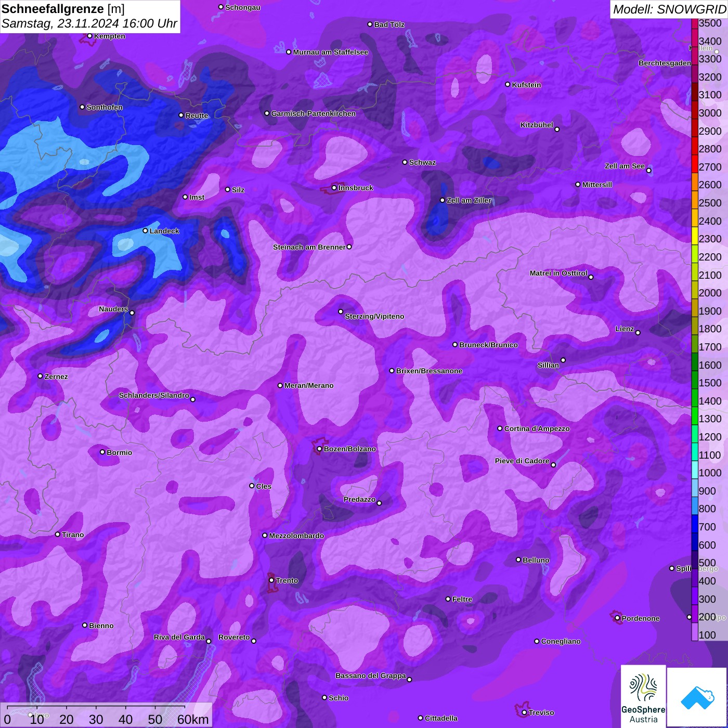Screen dimensions: 728x728
Task: Click the Schwaz location dot
Action: pyautogui.click(x=405, y=162)
